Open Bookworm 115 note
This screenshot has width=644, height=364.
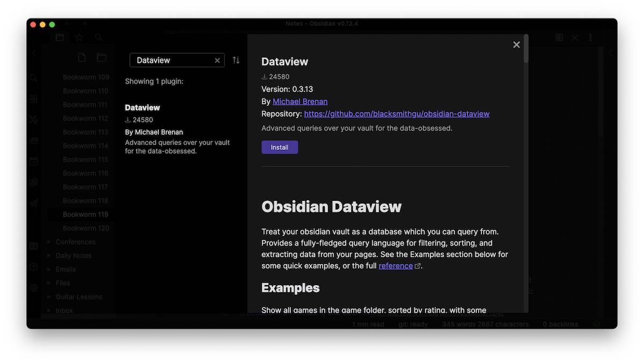click(86, 159)
